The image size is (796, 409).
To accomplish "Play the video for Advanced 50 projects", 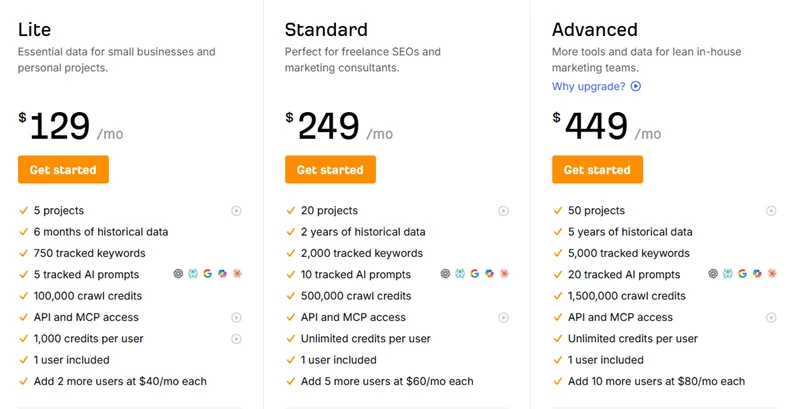I will coord(771,211).
